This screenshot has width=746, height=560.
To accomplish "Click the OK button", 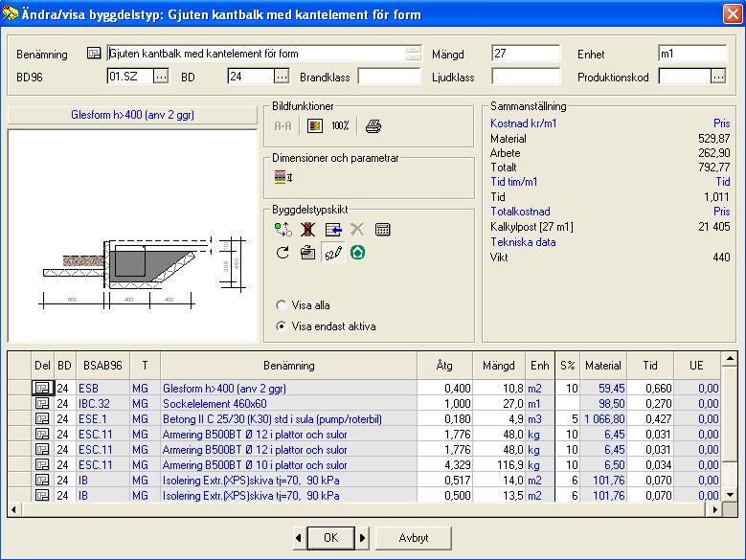I will pos(330,538).
